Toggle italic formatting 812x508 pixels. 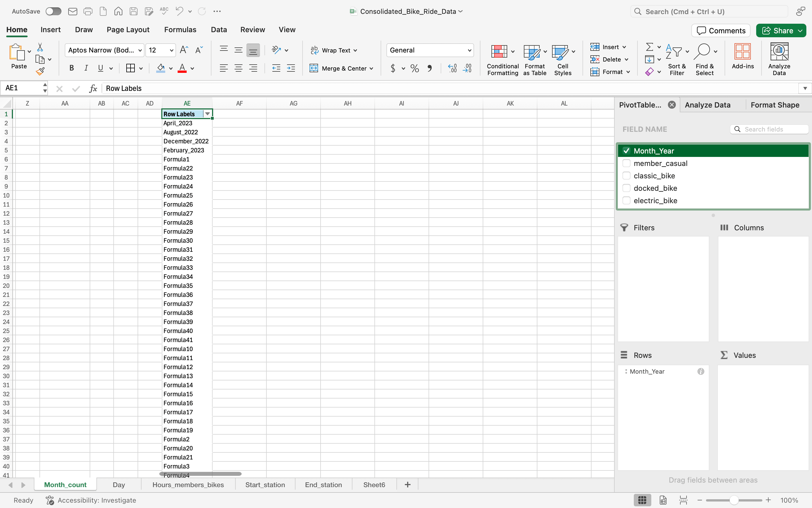[86, 68]
